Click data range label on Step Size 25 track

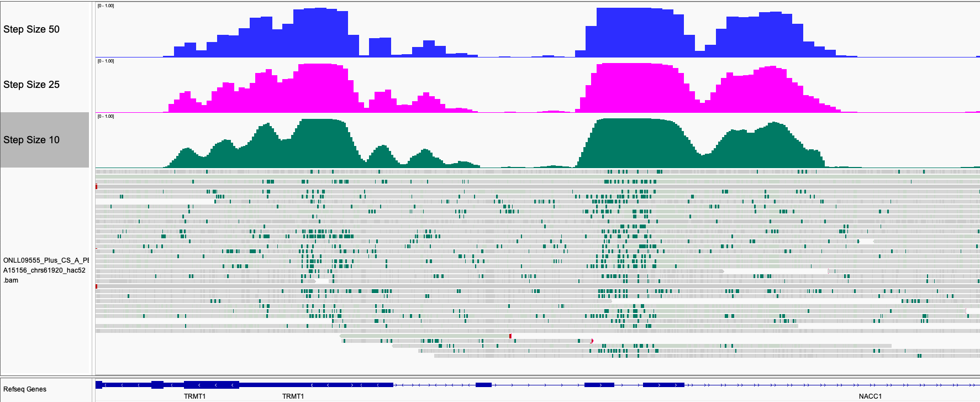(x=106, y=61)
